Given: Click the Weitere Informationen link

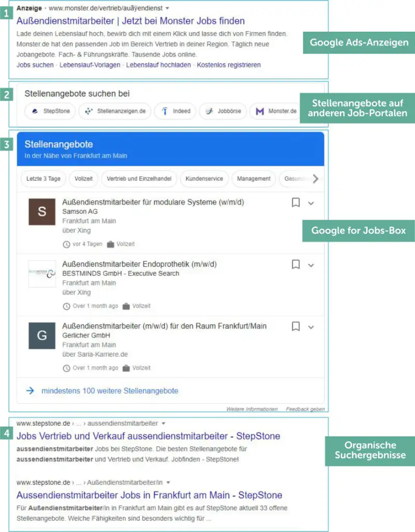Looking at the screenshot, I should click(252, 409).
